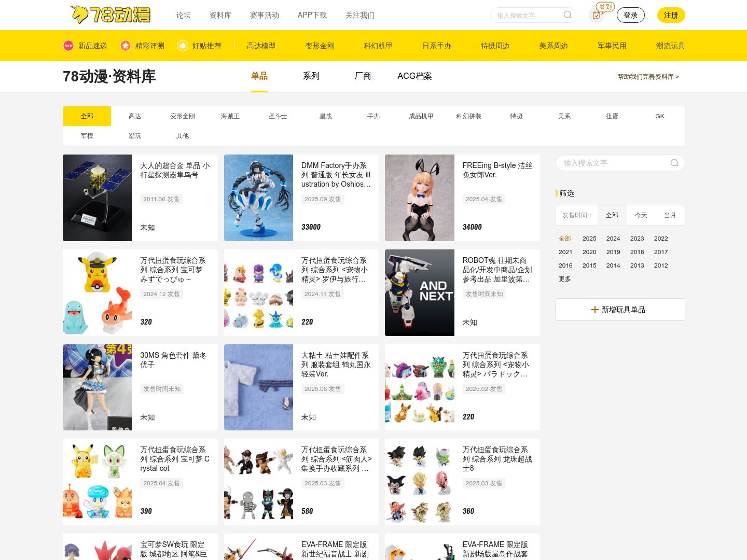
Task: Go to 潮流玩具 category
Action: (670, 46)
